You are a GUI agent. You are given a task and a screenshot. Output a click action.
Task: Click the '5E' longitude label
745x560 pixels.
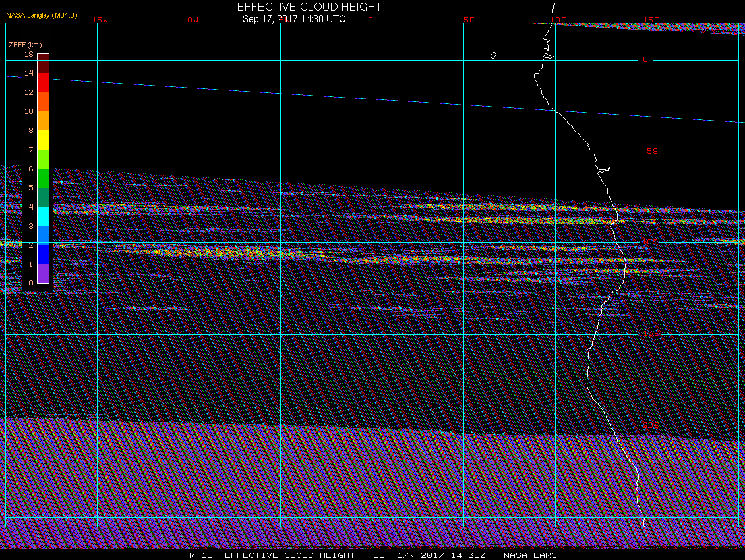point(469,20)
